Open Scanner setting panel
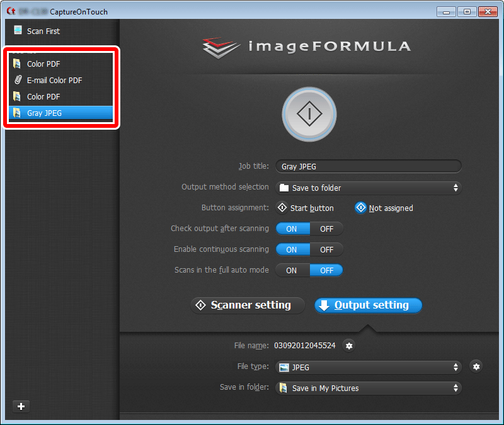 [x=248, y=305]
